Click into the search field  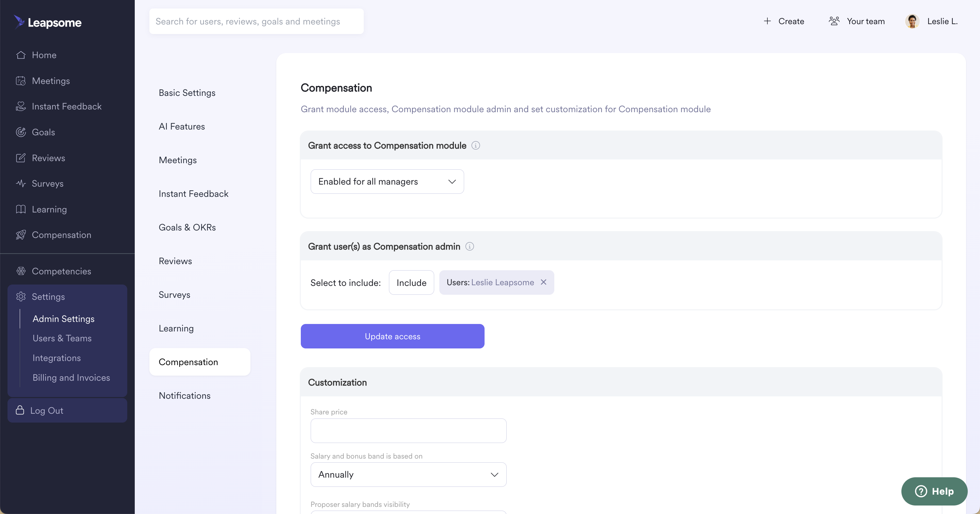tap(256, 21)
